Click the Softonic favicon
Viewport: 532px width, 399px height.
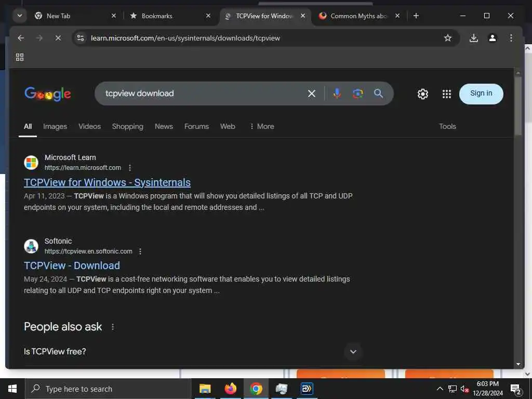(31, 246)
